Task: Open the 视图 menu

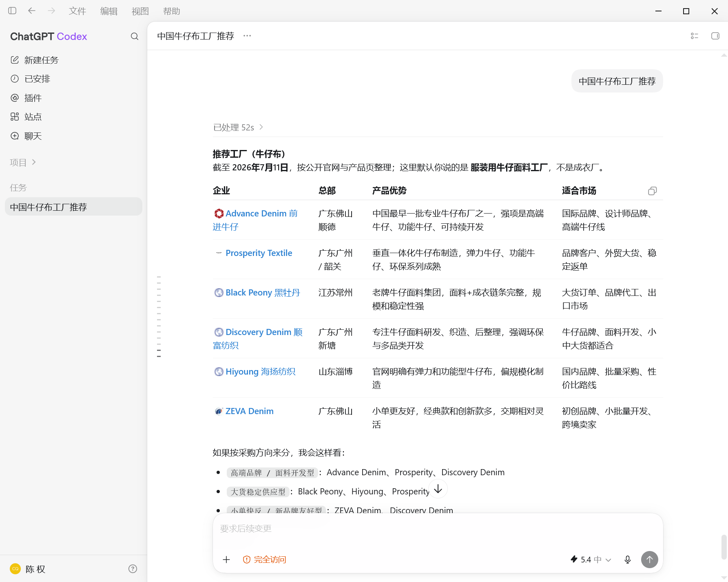Action: pos(140,11)
